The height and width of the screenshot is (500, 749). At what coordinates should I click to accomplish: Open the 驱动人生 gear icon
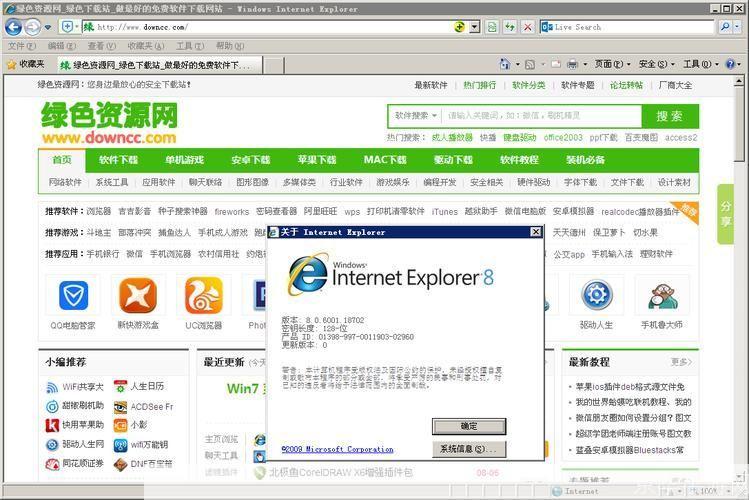(597, 295)
